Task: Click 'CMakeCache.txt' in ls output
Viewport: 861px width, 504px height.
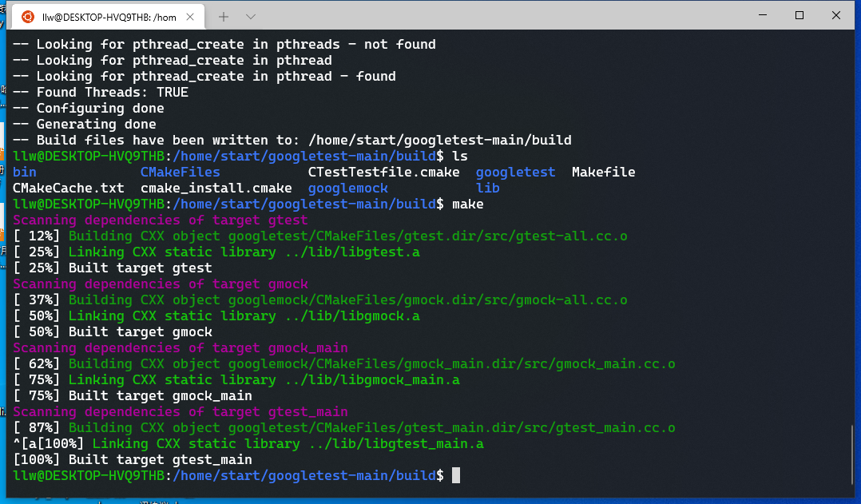Action: coord(69,188)
